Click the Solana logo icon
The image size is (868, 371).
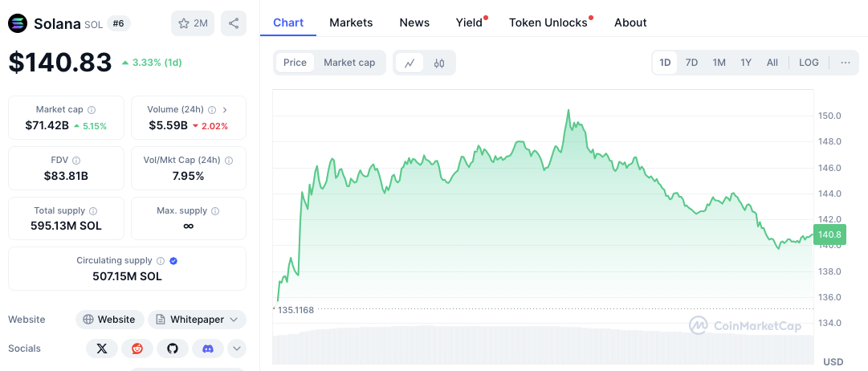coord(18,23)
